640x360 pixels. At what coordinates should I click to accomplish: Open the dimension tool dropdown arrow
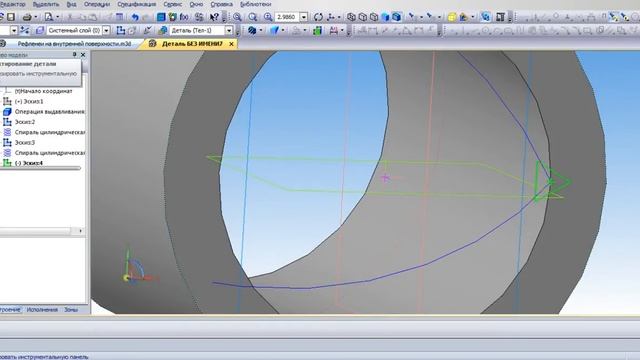pos(342,30)
